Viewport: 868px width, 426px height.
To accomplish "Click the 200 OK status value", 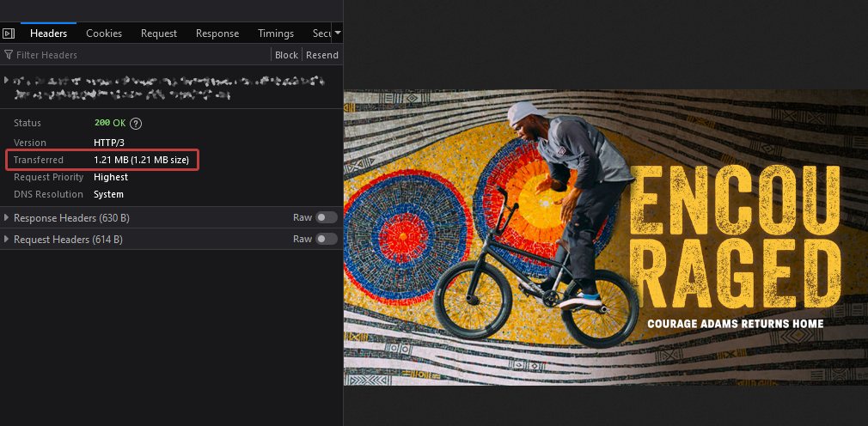I will (110, 123).
